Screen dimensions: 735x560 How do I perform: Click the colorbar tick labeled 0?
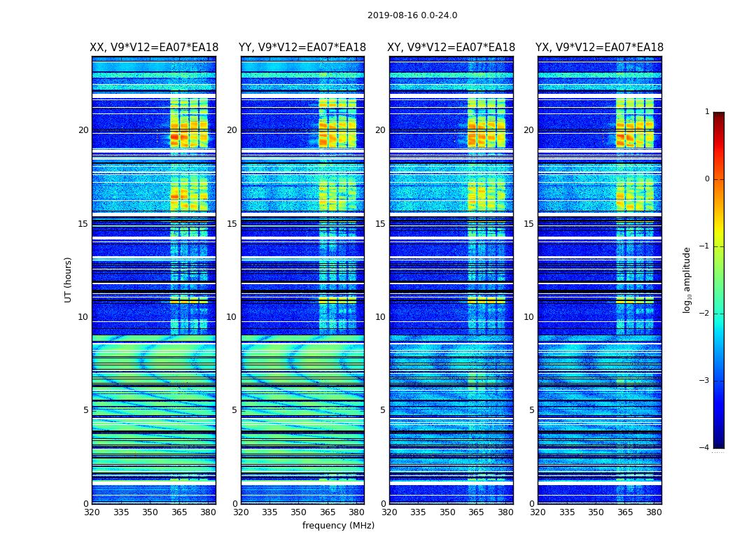(x=707, y=179)
